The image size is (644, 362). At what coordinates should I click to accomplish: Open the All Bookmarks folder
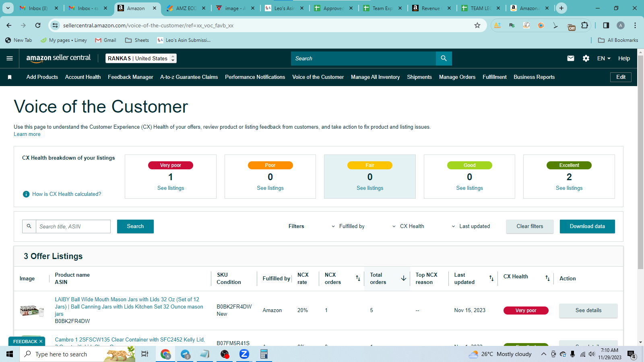(x=618, y=40)
